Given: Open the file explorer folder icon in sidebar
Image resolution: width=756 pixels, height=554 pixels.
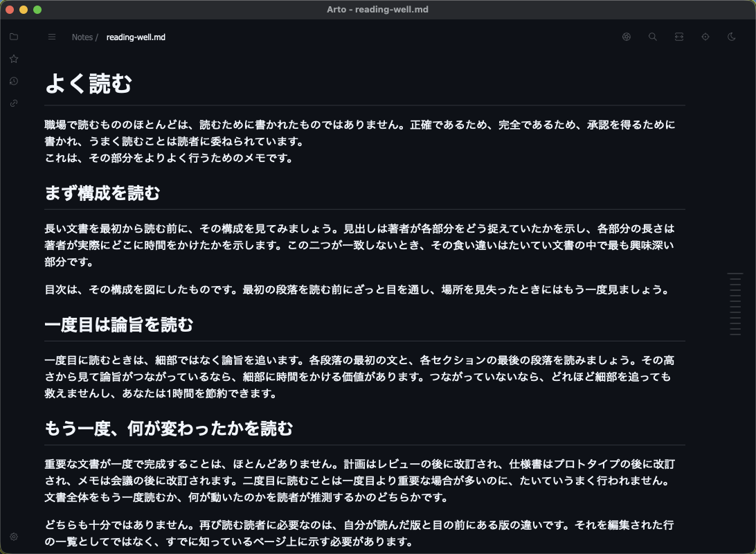Looking at the screenshot, I should click(14, 37).
